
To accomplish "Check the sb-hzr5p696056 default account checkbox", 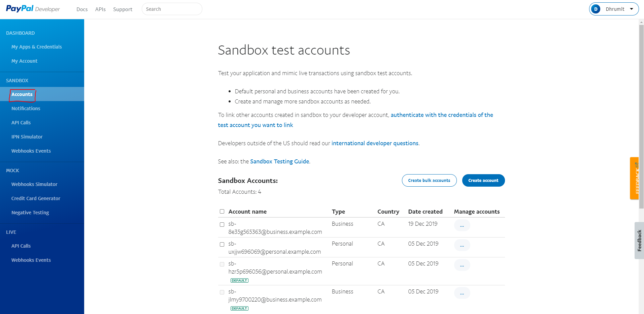I will (x=222, y=264).
